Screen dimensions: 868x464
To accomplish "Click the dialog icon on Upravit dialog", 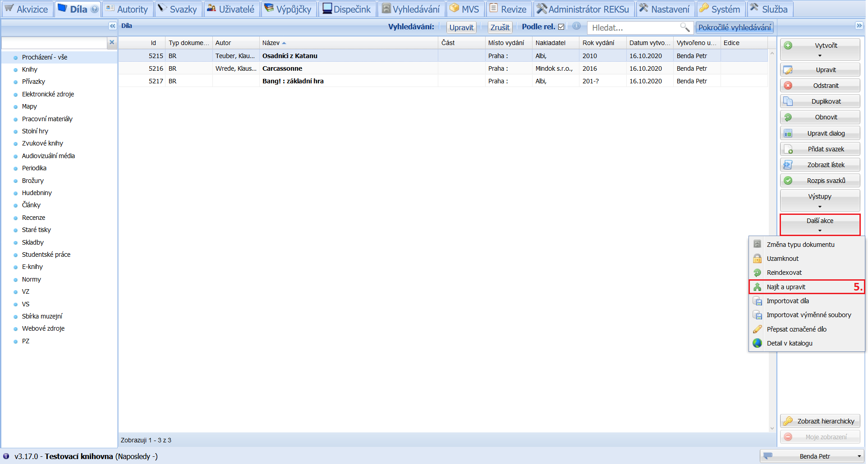I will (788, 133).
